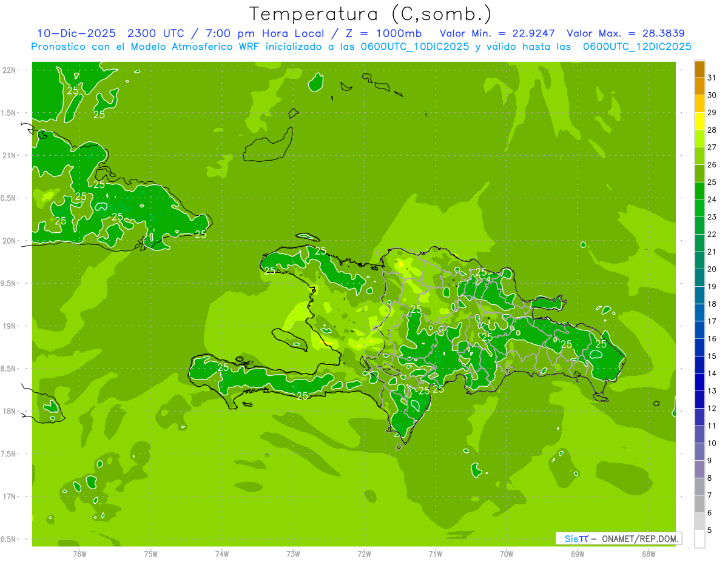Click the '71W' longitude label
The image size is (728, 562).
(x=435, y=554)
